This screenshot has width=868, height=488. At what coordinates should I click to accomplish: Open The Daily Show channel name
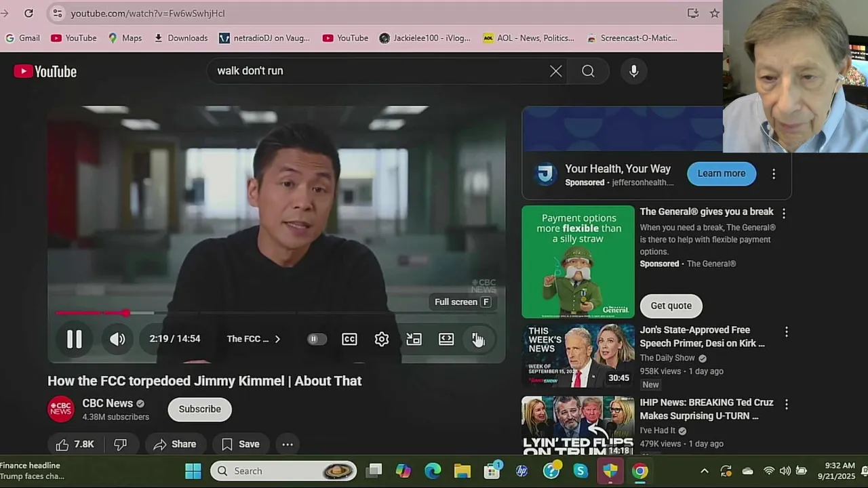tap(667, 358)
